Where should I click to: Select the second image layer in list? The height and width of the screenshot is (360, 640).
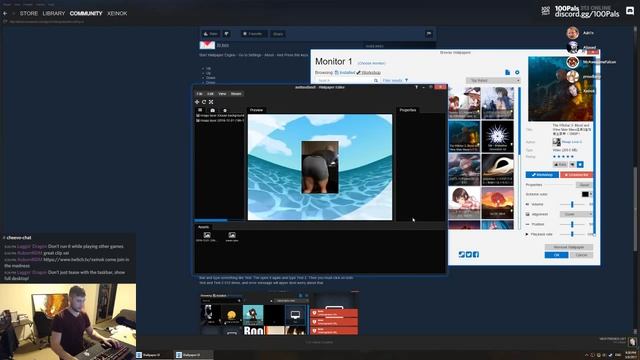click(220, 120)
